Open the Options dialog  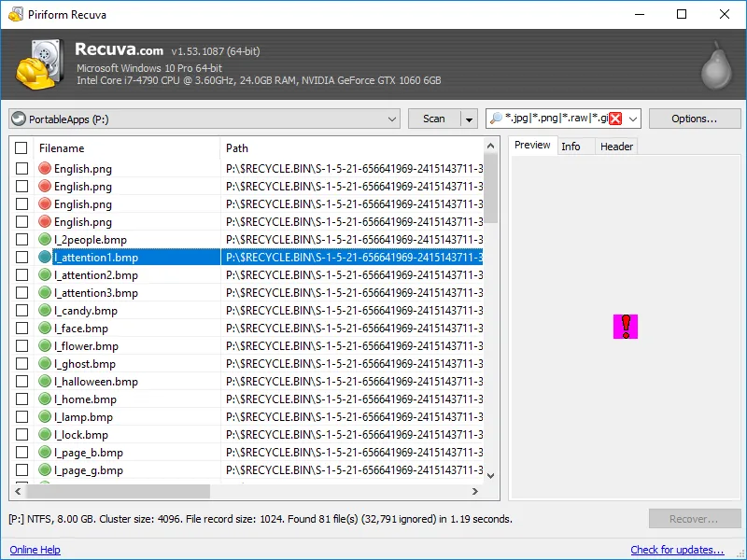tap(694, 119)
